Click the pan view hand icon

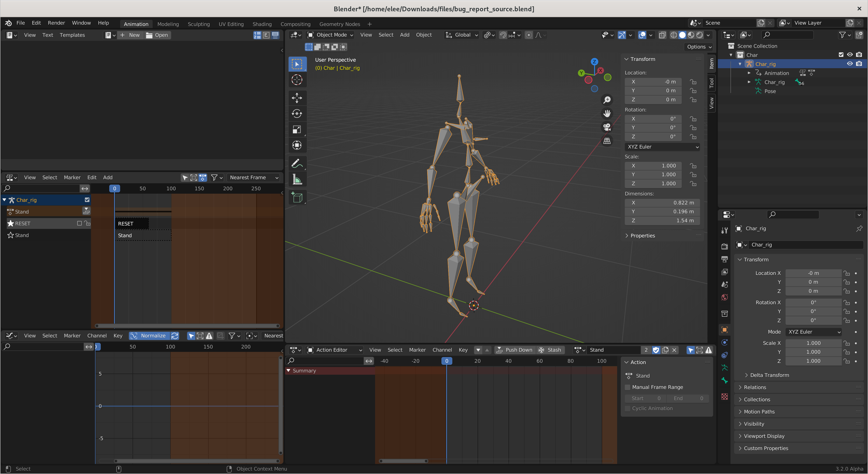pos(607,114)
